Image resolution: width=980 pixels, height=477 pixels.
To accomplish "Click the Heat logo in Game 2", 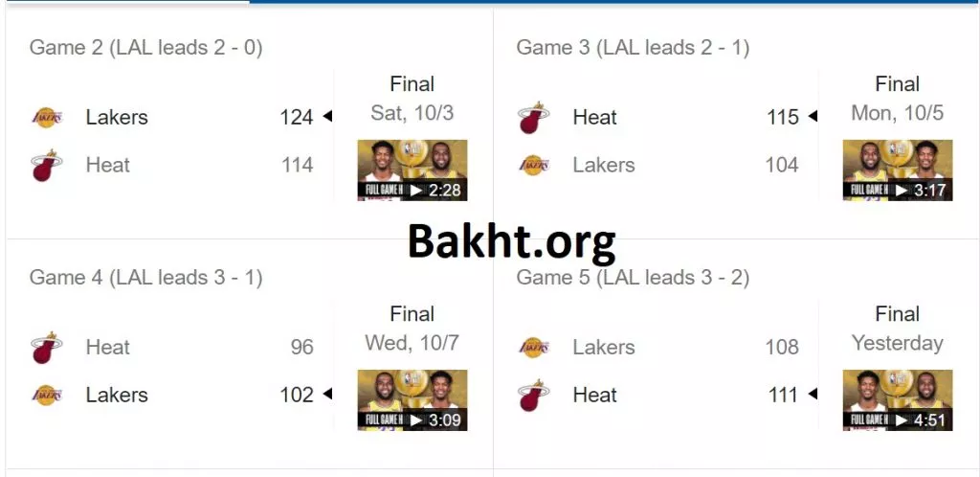I will [x=46, y=165].
